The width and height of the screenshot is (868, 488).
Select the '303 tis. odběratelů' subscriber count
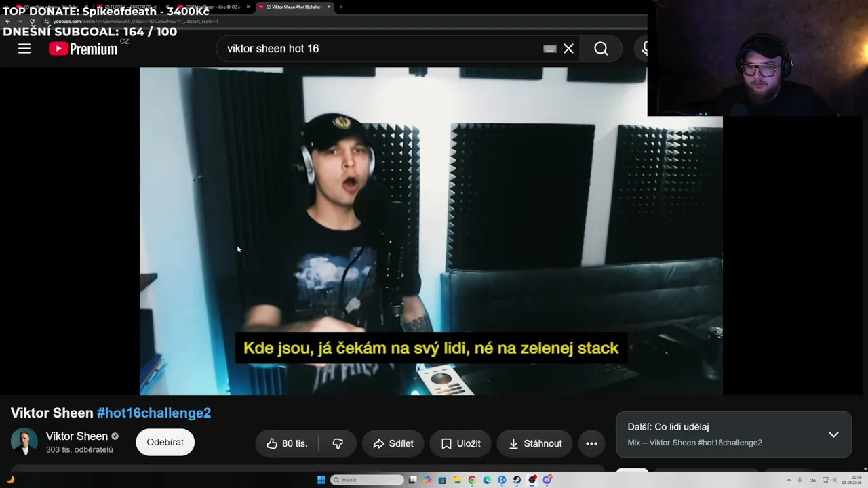point(79,450)
